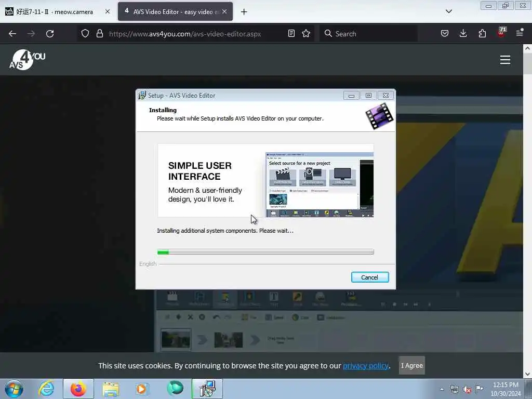Toggle Firefox reader view
The width and height of the screenshot is (532, 399).
click(x=291, y=34)
